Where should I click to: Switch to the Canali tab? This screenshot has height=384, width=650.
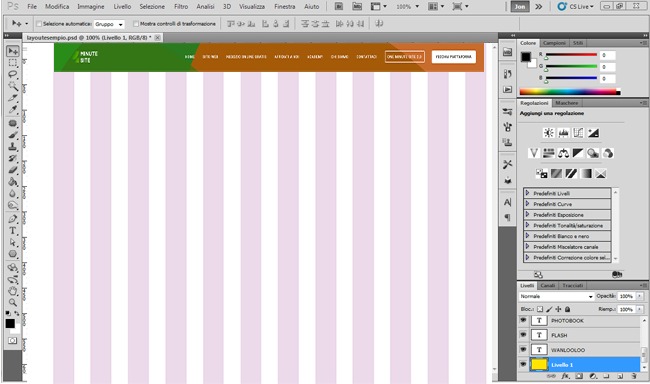pos(548,285)
